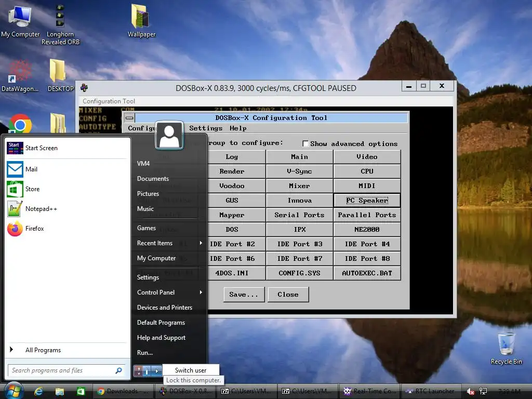Switch to Downloads Chrome taskbar button

click(x=123, y=391)
